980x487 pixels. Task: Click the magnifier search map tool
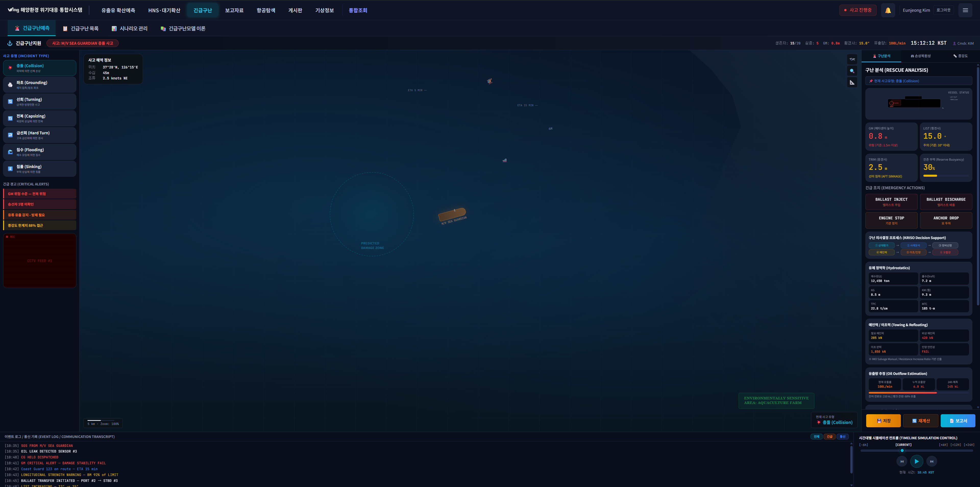pyautogui.click(x=852, y=71)
